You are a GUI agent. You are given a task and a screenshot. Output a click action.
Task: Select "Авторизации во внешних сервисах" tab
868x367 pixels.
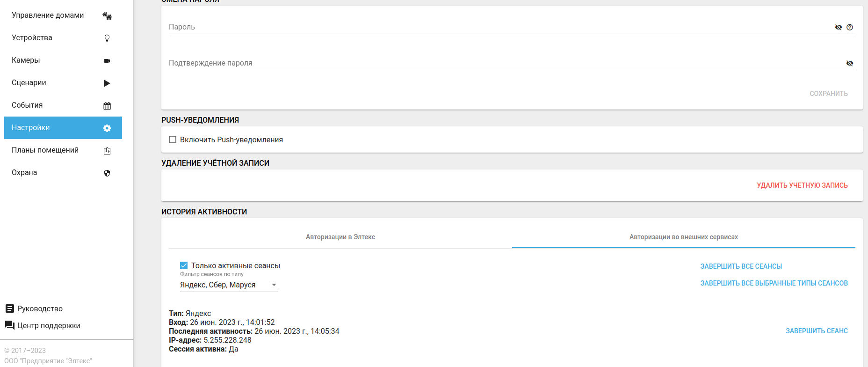(x=683, y=237)
